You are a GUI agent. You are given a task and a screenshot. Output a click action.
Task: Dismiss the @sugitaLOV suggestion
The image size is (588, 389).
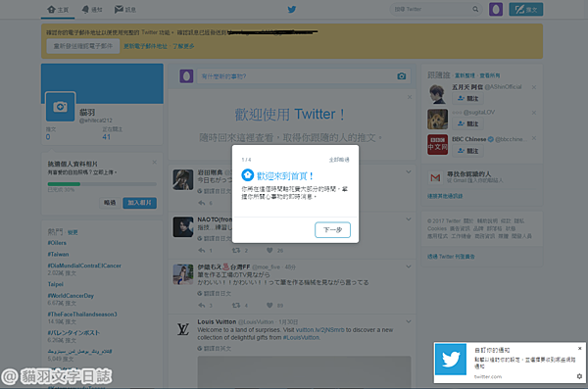(x=534, y=113)
